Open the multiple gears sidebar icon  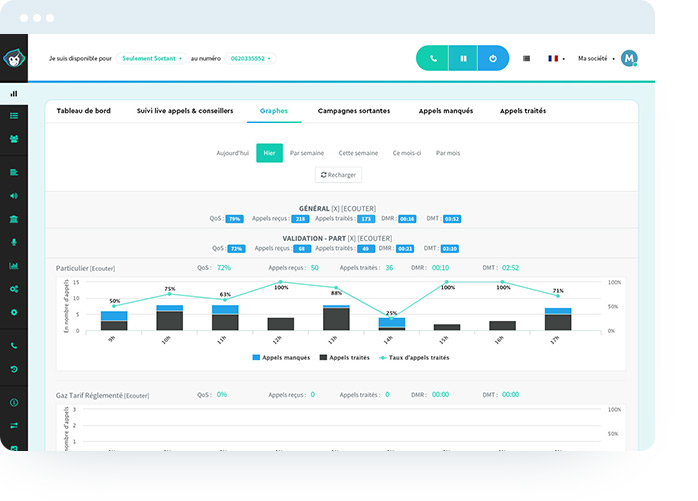pyautogui.click(x=14, y=289)
